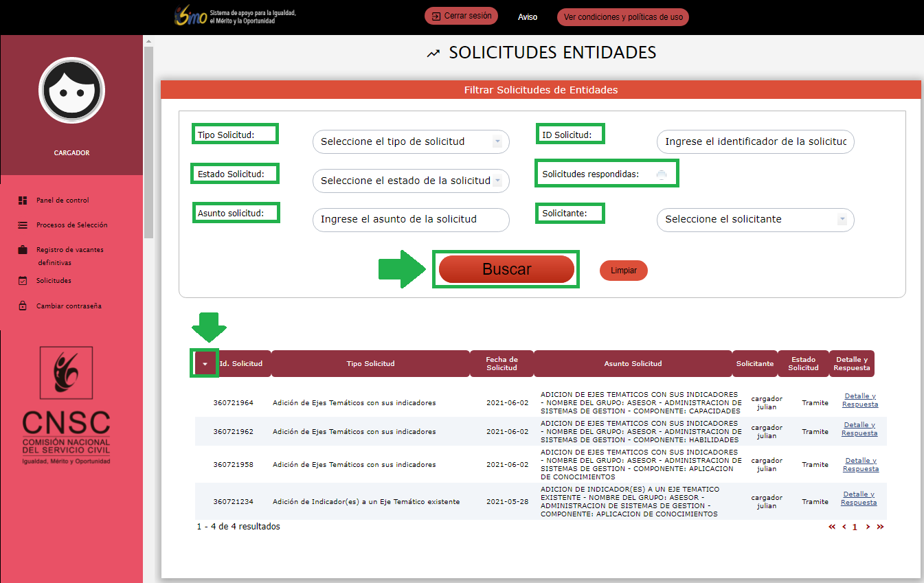Click the user avatar profile picture
This screenshot has width=924, height=583.
coord(71,91)
